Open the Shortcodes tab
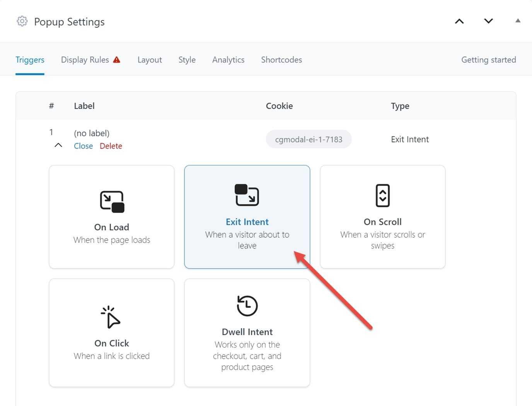 (281, 60)
